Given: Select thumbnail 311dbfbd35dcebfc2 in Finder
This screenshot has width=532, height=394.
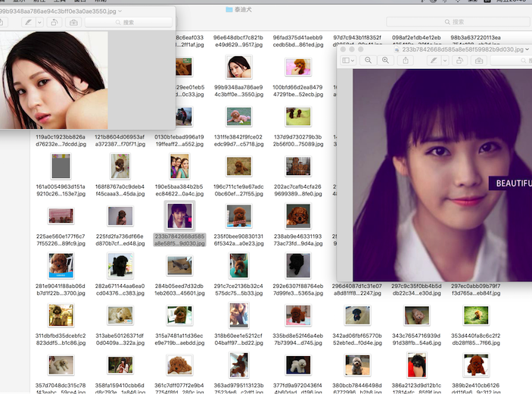Looking at the screenshot, I should coord(61,315).
